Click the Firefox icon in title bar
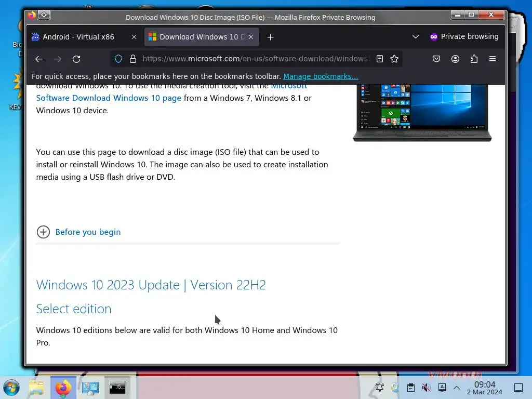The width and height of the screenshot is (532, 399). pyautogui.click(x=32, y=15)
